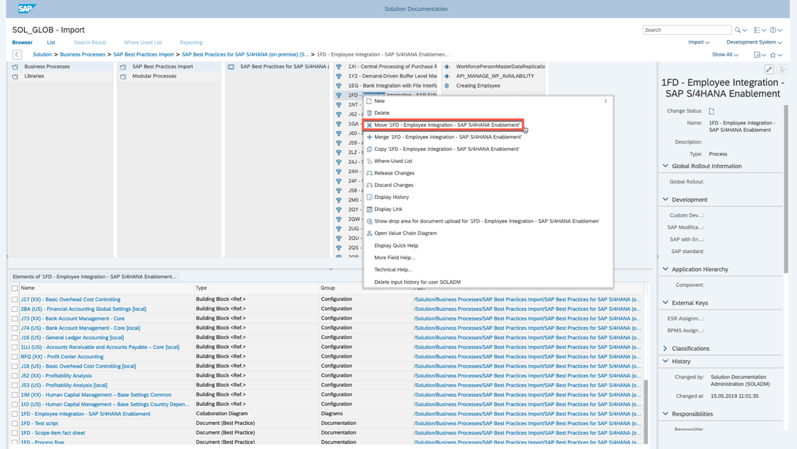797x449 pixels.
Task: Click icon beside Display History
Action: (x=370, y=197)
